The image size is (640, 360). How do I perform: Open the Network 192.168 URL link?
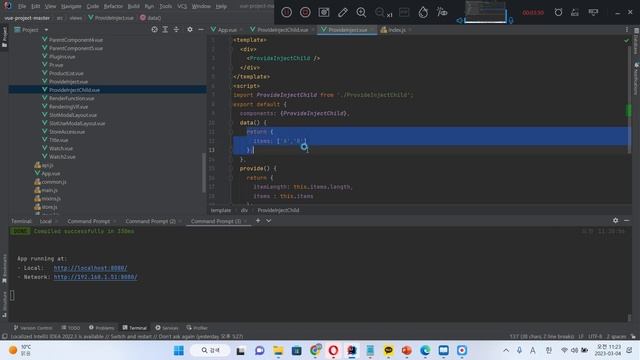point(95,277)
